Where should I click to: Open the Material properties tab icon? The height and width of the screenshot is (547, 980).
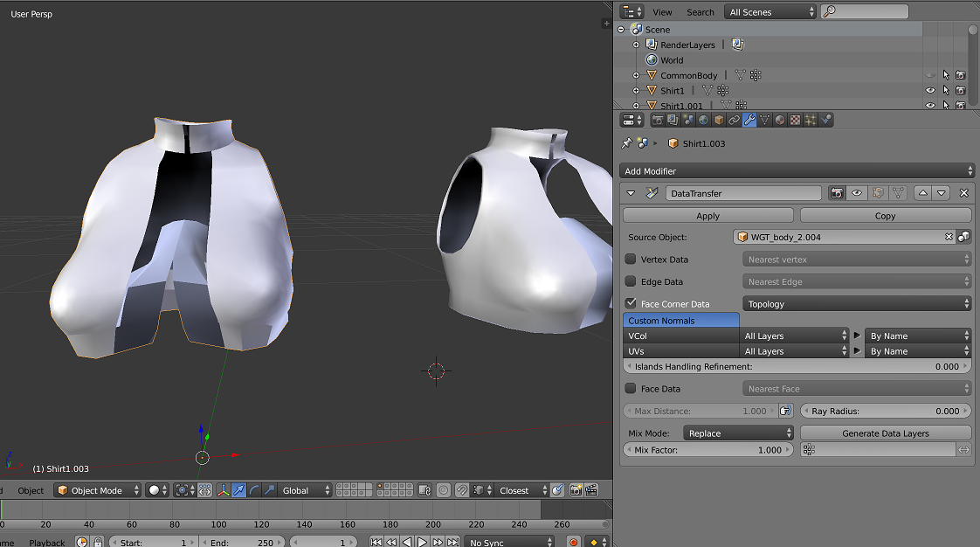coord(780,120)
